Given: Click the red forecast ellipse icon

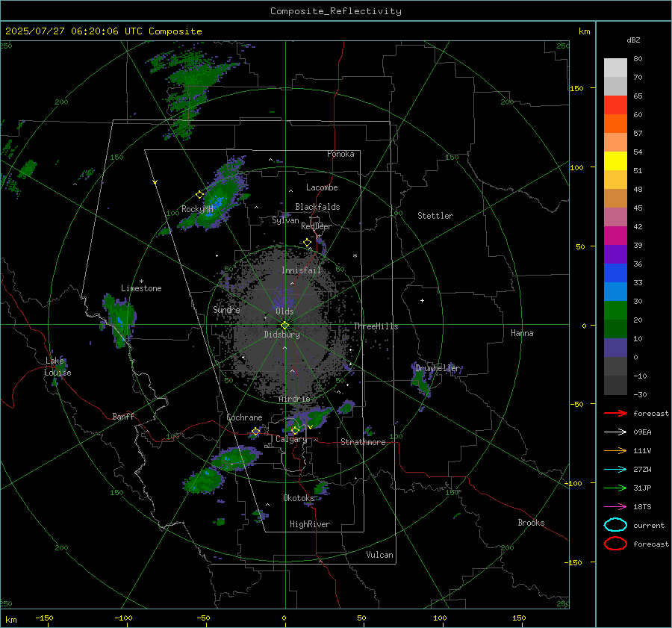Looking at the screenshot, I should (615, 544).
